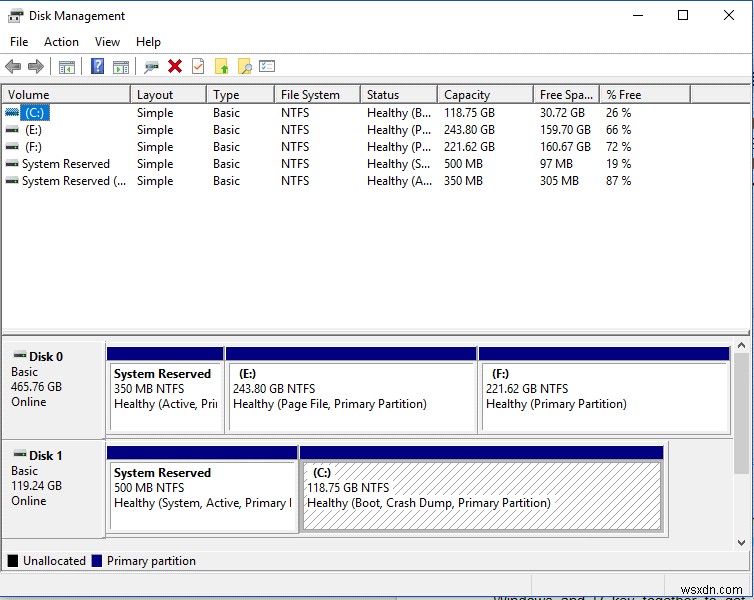
Task: Click the scroll down arrow in disk pane
Action: pyautogui.click(x=741, y=542)
